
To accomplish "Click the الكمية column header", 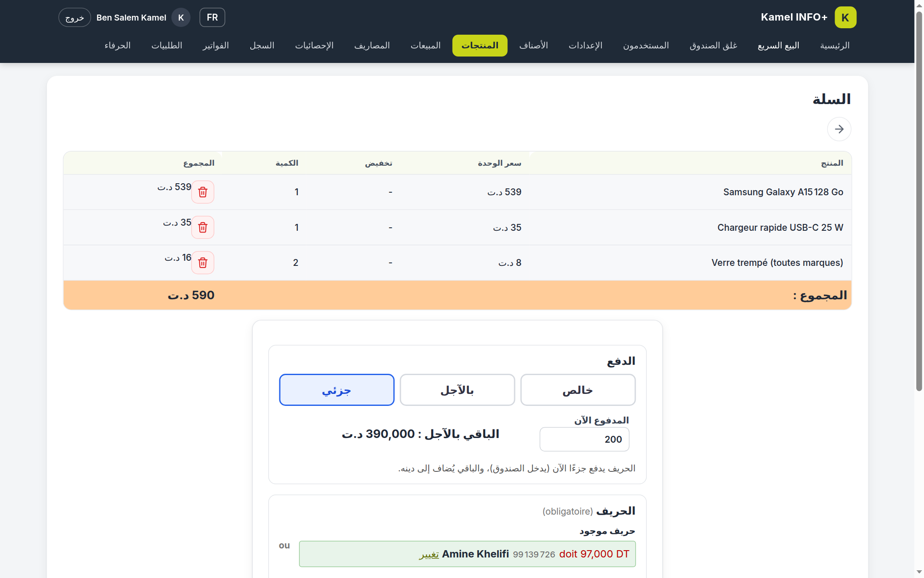I will point(287,163).
